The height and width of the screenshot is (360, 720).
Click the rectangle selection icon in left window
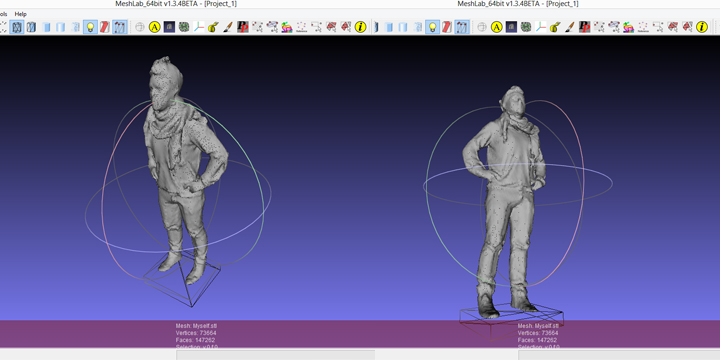pos(316,27)
